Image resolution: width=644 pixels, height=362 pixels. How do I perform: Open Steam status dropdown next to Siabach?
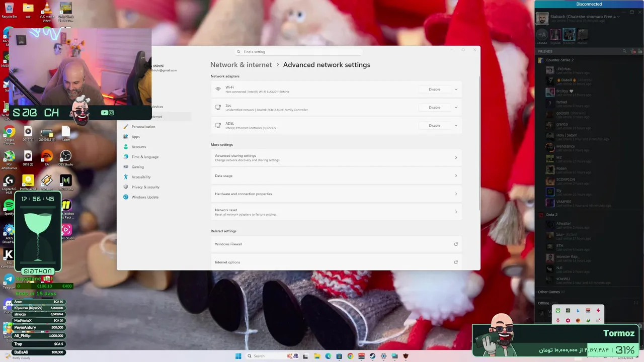pos(618,17)
